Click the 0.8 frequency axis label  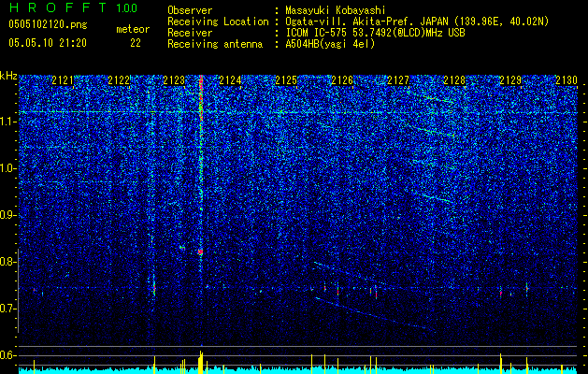pos(7,262)
